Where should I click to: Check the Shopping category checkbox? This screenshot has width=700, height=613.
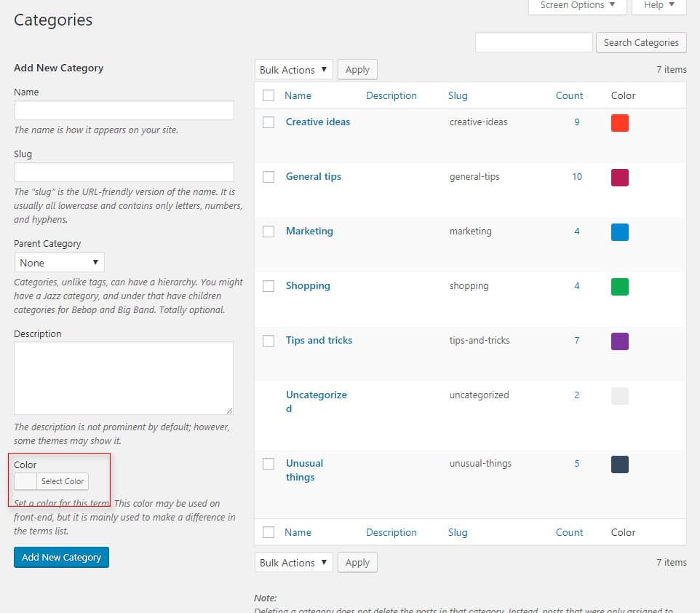point(269,286)
